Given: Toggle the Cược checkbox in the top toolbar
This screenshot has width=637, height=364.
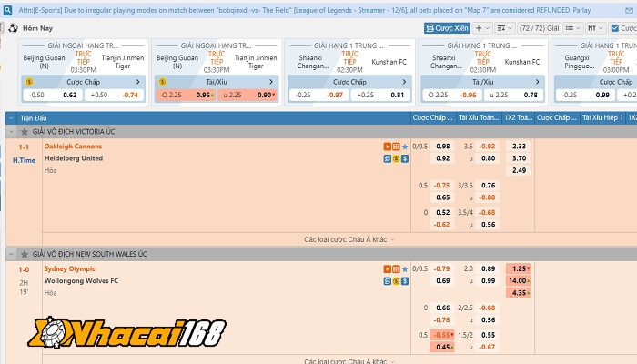Looking at the screenshot, I should pyautogui.click(x=614, y=28).
